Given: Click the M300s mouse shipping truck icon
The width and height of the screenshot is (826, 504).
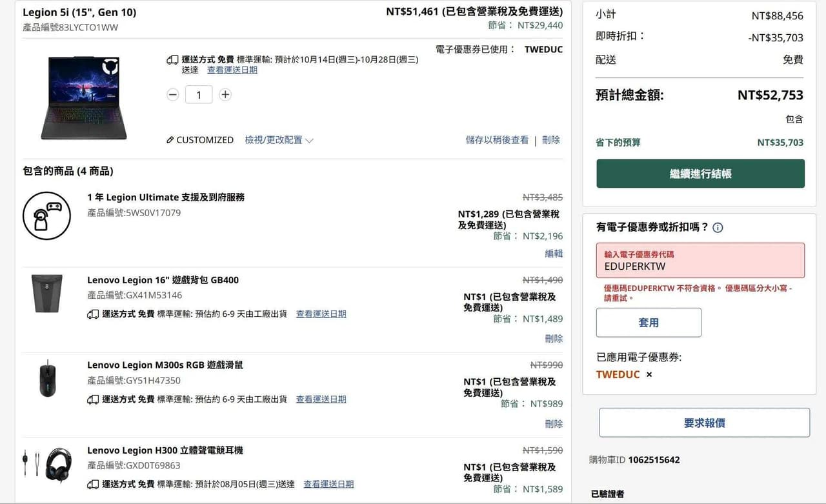Looking at the screenshot, I should (x=93, y=399).
